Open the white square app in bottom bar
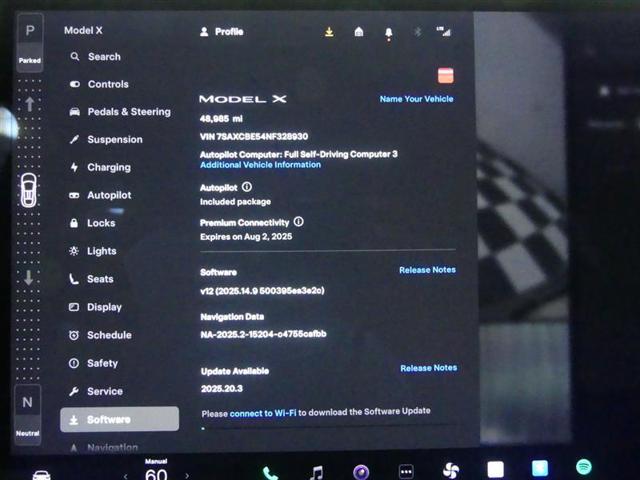640x480 pixels. coord(496,470)
